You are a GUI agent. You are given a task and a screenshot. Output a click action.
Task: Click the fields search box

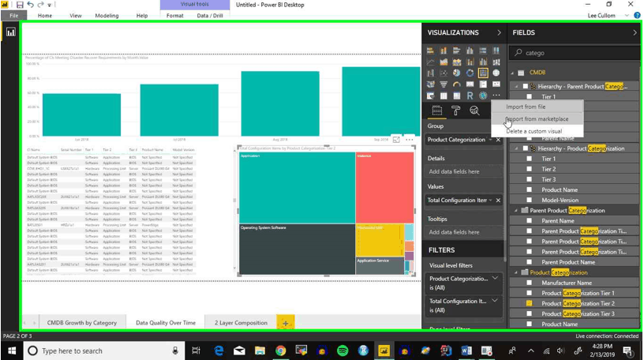coord(575,53)
